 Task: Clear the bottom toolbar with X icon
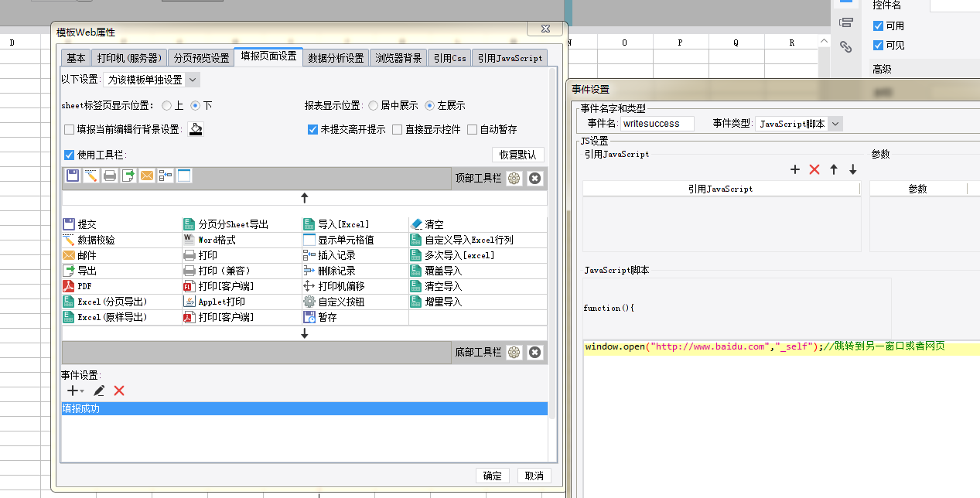tap(534, 353)
